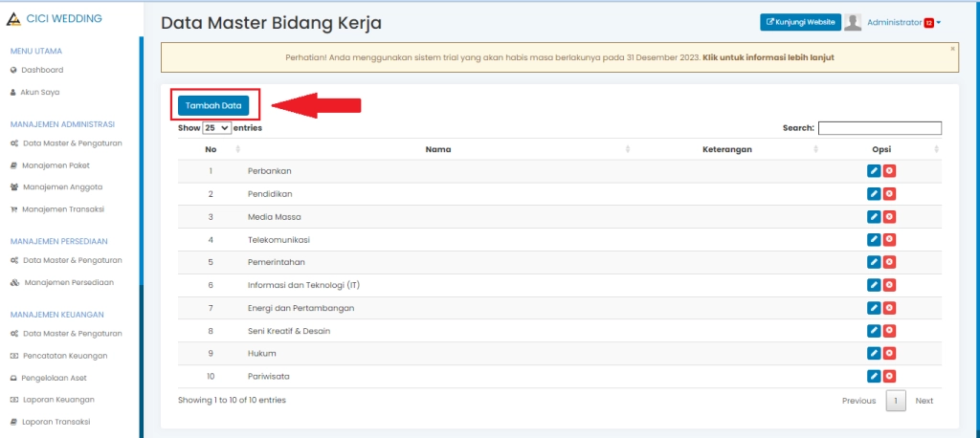980x438 pixels.
Task: Sort table by Keterangan column
Action: [727, 149]
